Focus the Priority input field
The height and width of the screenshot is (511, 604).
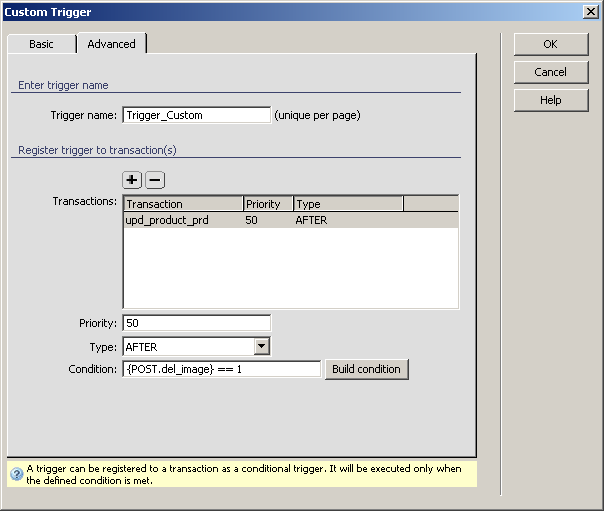click(x=196, y=323)
